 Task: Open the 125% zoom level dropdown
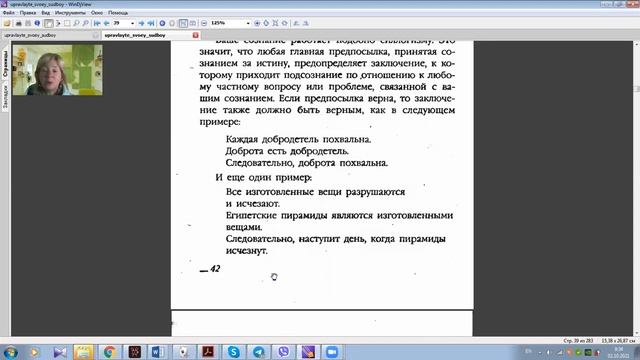click(x=247, y=23)
